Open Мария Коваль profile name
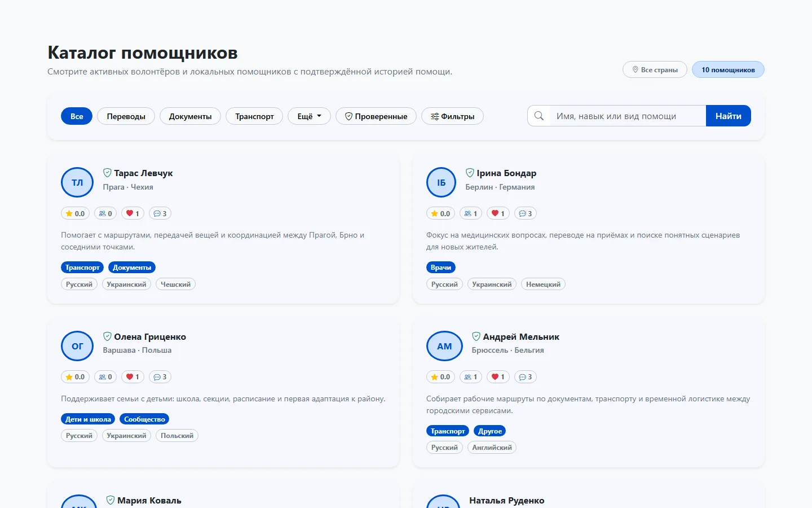The width and height of the screenshot is (812, 508). pos(149,500)
